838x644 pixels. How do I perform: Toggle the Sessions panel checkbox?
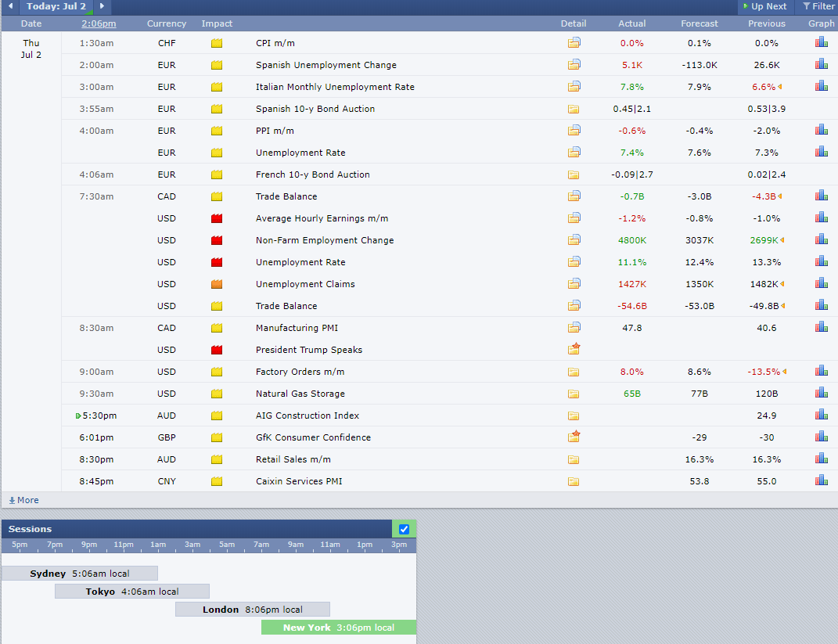[x=404, y=529]
